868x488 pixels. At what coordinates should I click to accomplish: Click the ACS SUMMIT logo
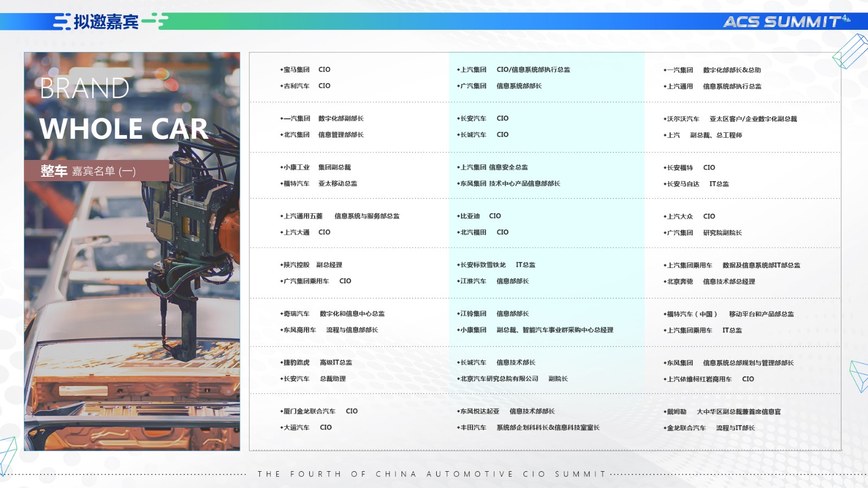[x=787, y=21]
